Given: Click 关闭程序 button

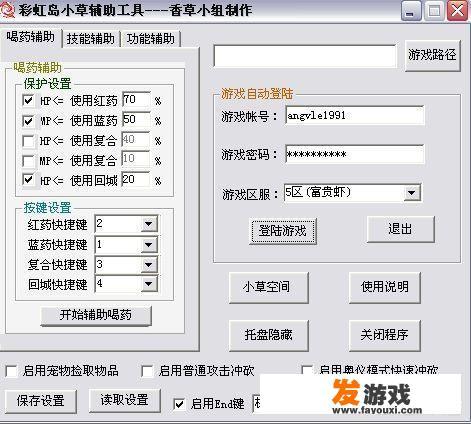Looking at the screenshot, I should (384, 335).
